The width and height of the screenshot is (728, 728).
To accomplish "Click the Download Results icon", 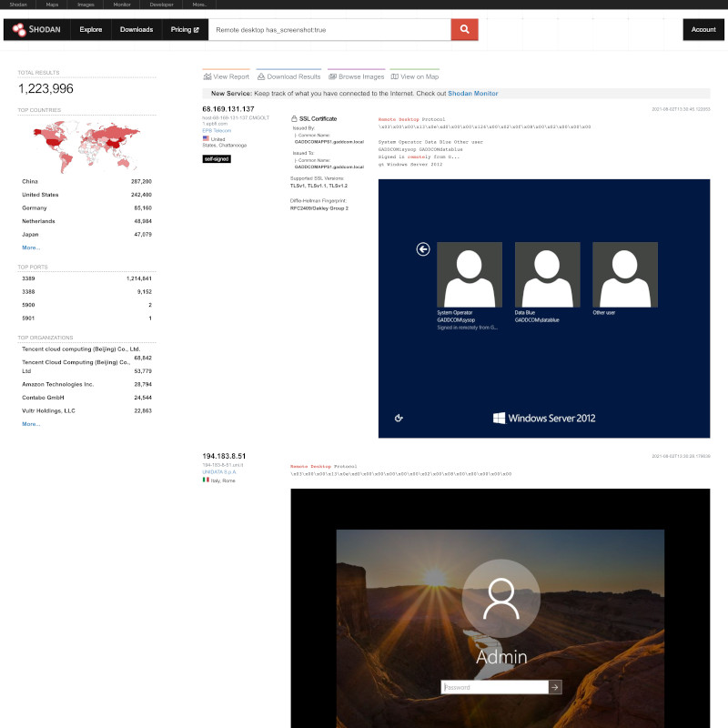I will click(261, 76).
